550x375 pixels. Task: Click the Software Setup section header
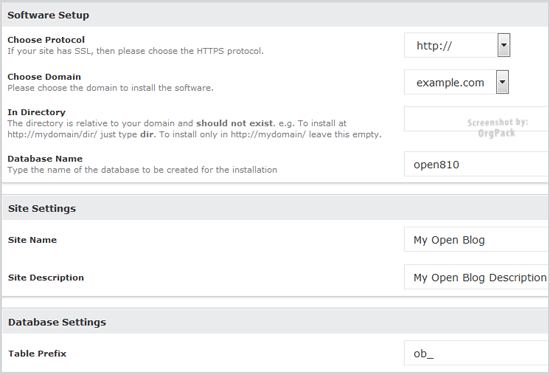[276, 15]
